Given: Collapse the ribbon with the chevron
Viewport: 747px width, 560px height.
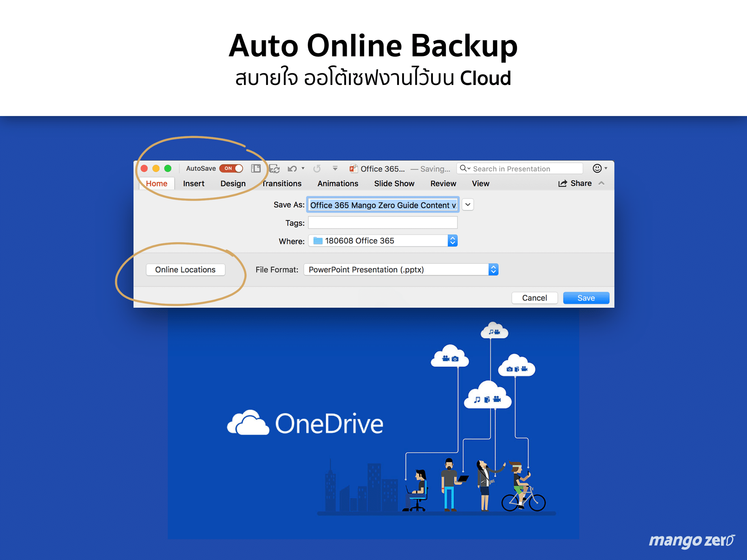Looking at the screenshot, I should coord(601,183).
